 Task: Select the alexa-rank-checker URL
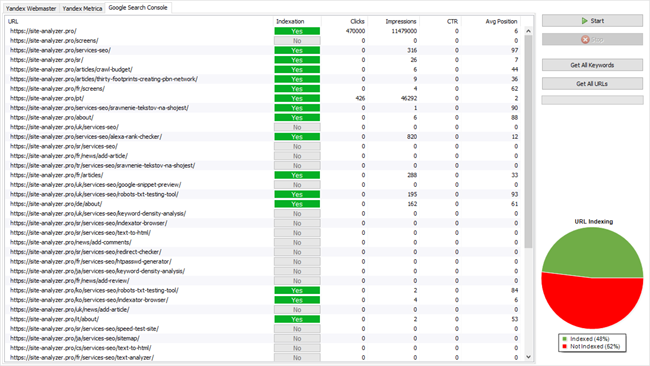click(86, 136)
